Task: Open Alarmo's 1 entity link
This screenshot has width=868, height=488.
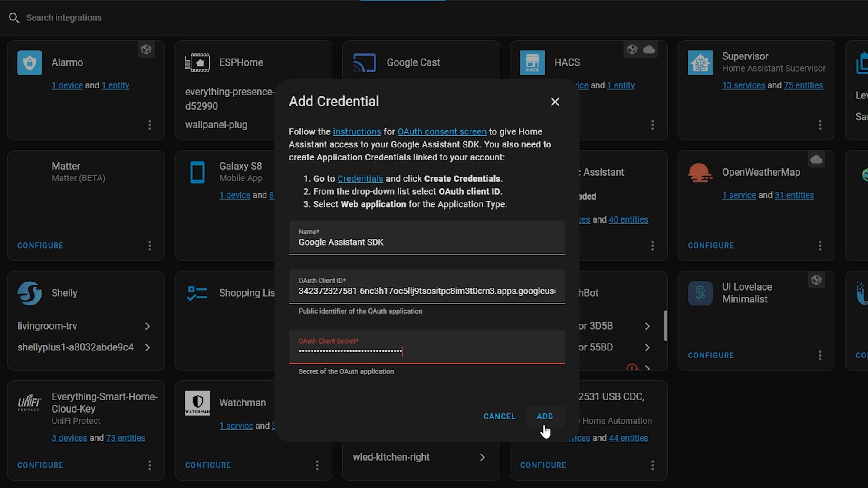Action: point(115,85)
